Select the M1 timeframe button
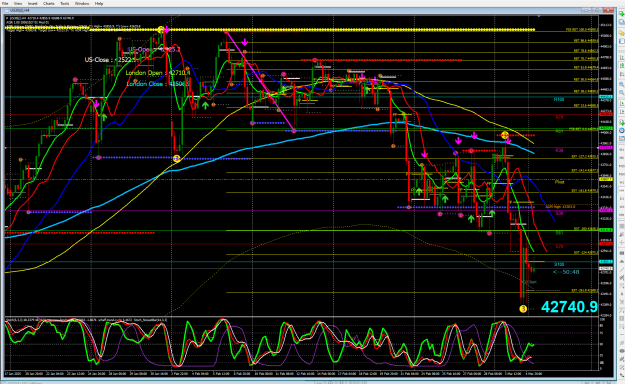 point(622,149)
